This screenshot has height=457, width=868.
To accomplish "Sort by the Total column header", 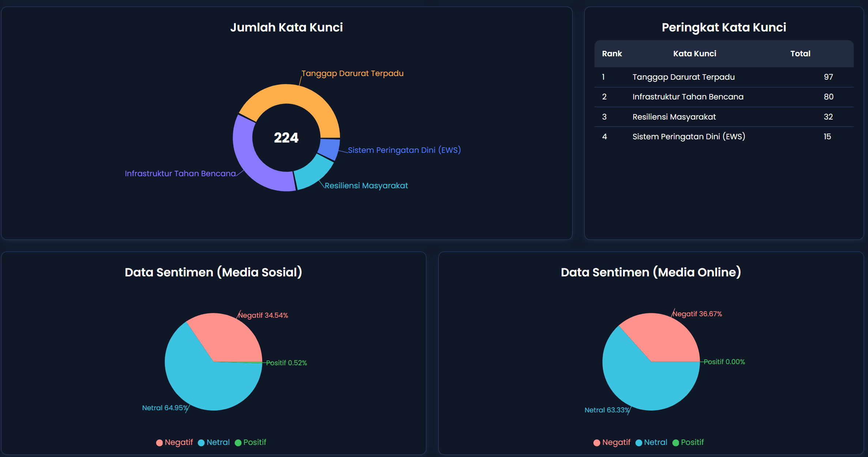I will (800, 54).
